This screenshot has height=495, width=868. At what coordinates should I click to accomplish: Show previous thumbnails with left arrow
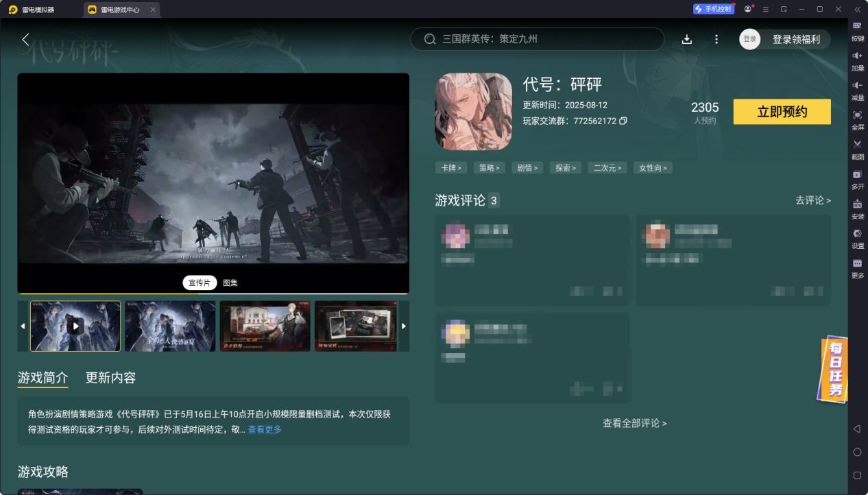point(23,326)
